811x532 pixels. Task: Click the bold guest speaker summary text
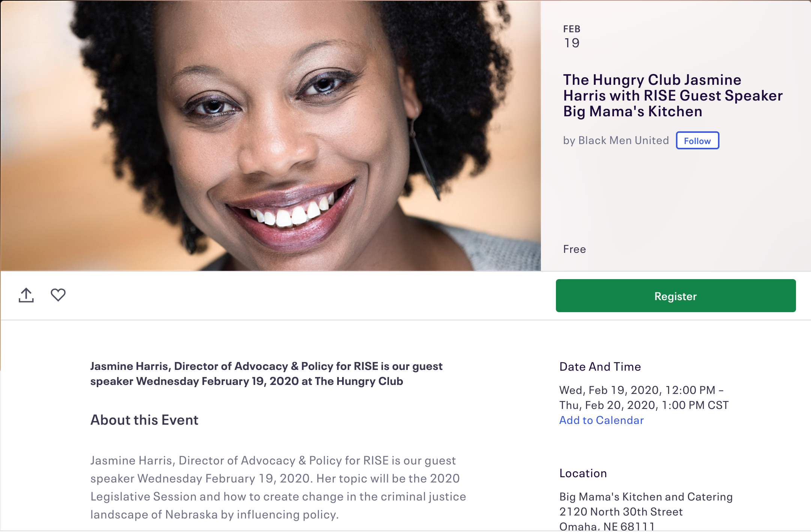coord(266,374)
